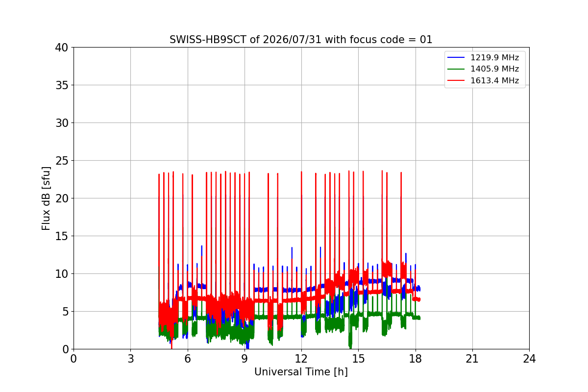Click the y-axis tick label 10

click(x=62, y=274)
